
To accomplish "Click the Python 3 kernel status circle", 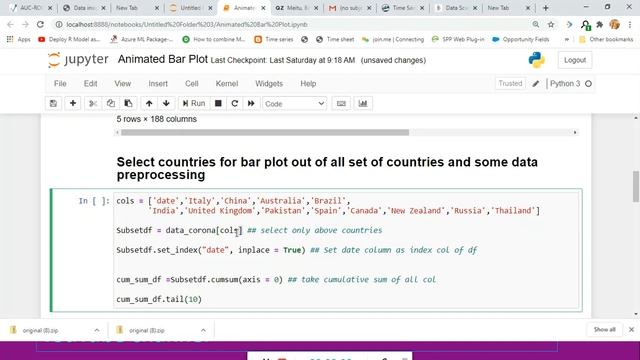I will click(588, 84).
